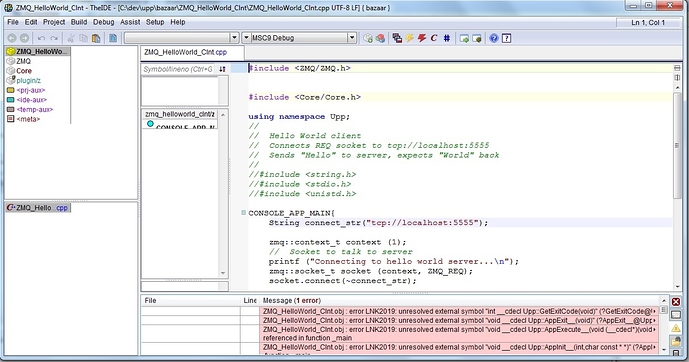Click the navigator list scroll up arrow
Screen dimensions: 689x362
pyautogui.click(x=223, y=115)
